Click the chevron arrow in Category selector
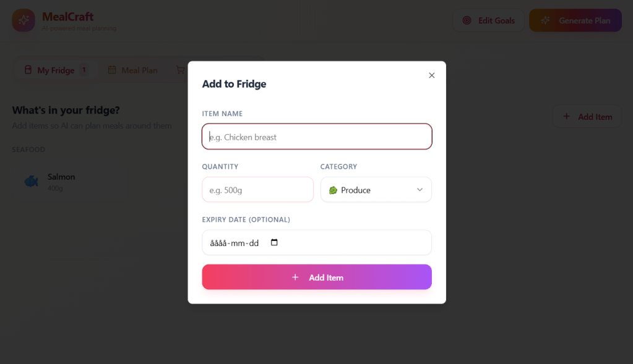Screen dimensions: 633x364 (x=420, y=190)
